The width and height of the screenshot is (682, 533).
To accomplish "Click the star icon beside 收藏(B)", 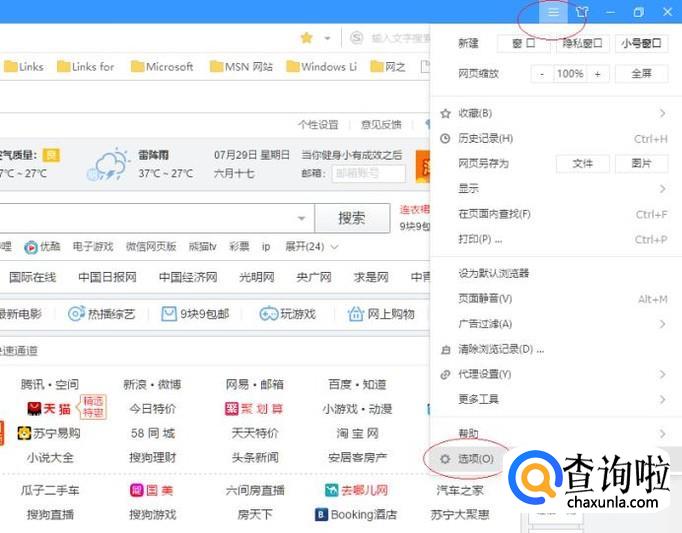I will coord(445,114).
